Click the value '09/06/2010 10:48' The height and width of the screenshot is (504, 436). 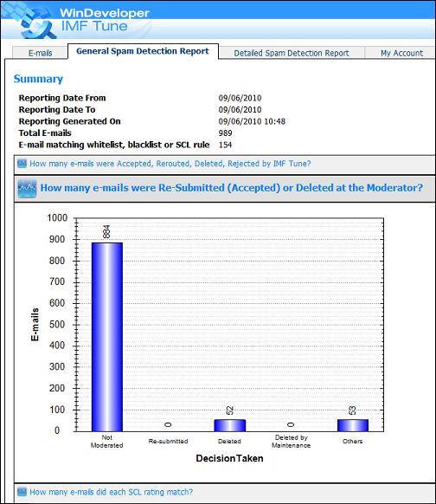pyautogui.click(x=252, y=121)
